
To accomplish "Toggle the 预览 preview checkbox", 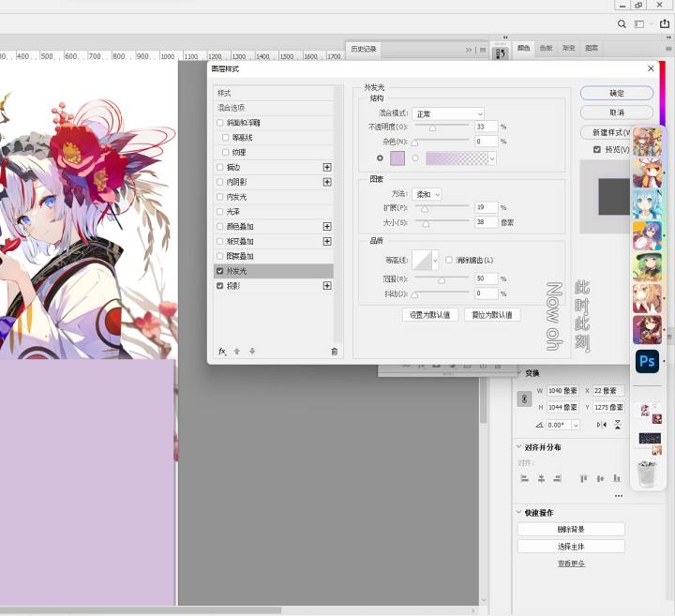I will tap(596, 149).
